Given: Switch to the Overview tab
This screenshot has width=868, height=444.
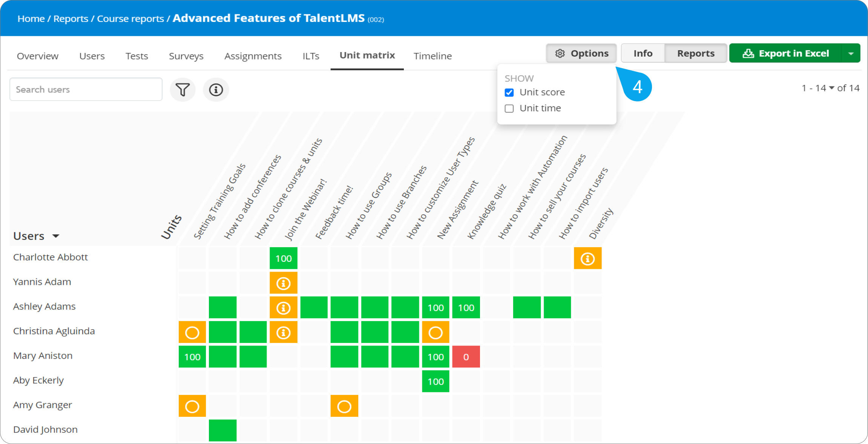Looking at the screenshot, I should [38, 56].
